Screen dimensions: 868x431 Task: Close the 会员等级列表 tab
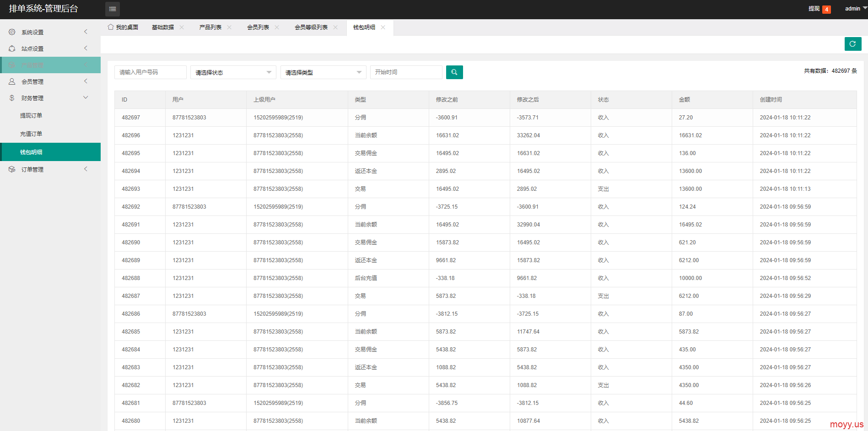point(335,27)
